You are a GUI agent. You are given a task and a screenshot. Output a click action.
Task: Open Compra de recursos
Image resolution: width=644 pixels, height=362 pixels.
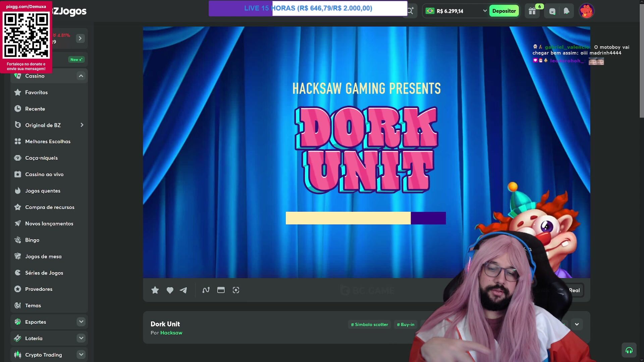49,207
